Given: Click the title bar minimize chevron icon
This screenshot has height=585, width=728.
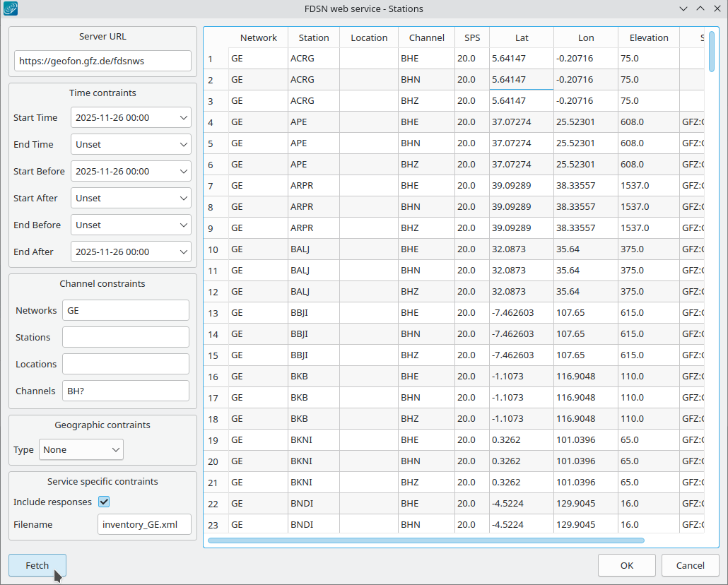Looking at the screenshot, I should 683,9.
